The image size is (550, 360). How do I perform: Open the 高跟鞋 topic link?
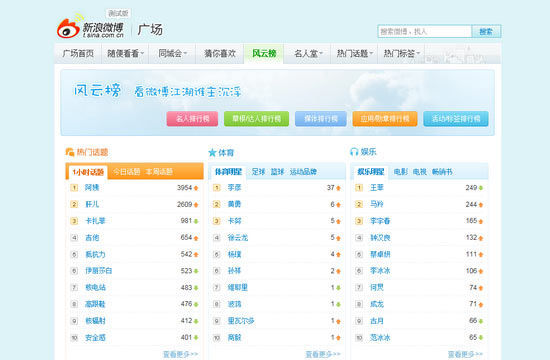pos(95,304)
